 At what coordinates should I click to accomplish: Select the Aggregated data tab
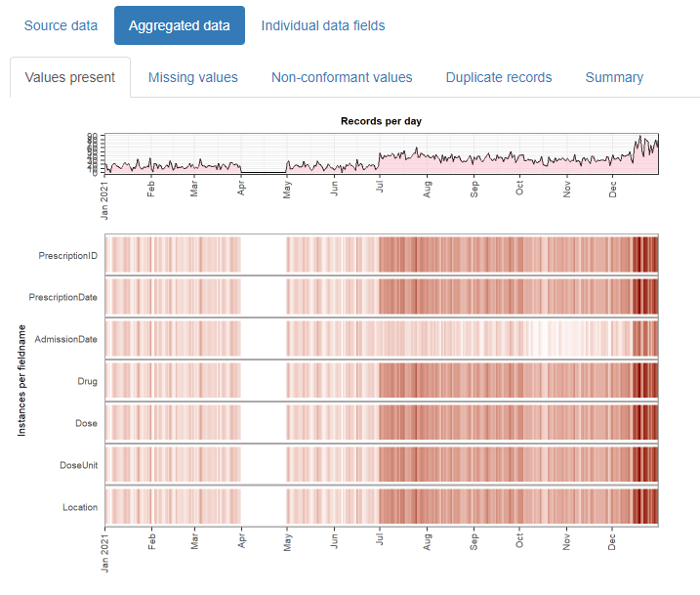pyautogui.click(x=180, y=25)
